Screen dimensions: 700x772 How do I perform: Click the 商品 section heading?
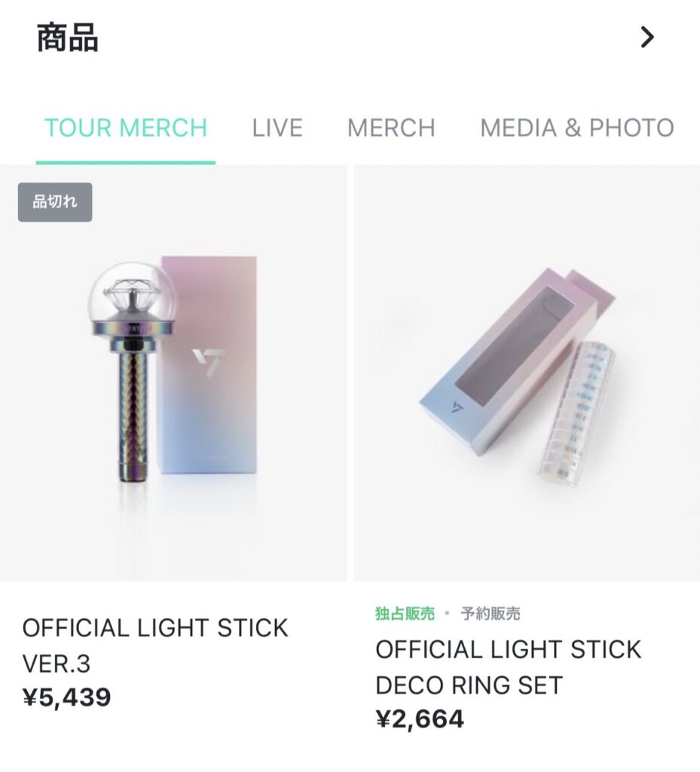(68, 38)
